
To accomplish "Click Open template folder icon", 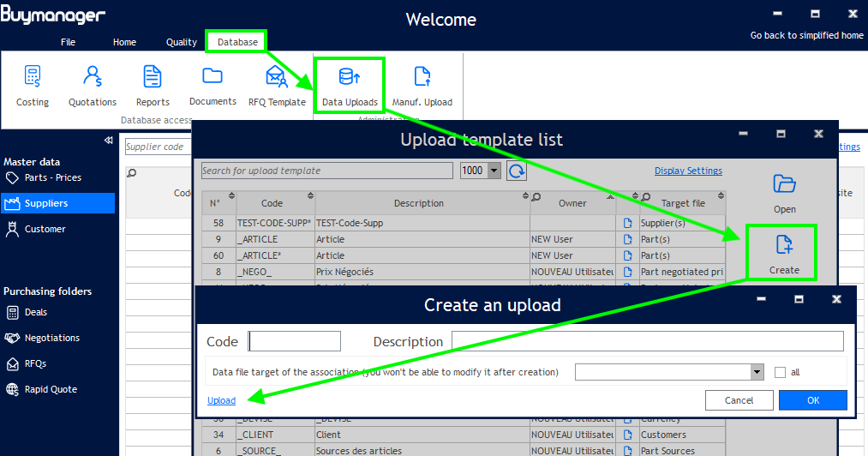I will pos(784,192).
